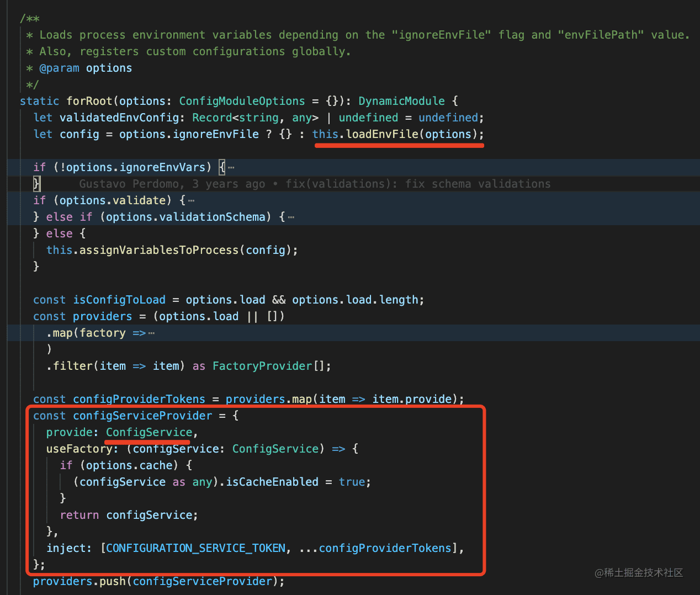Place cursor on isConfigToLoad variable
The height and width of the screenshot is (595, 700).
point(119,300)
